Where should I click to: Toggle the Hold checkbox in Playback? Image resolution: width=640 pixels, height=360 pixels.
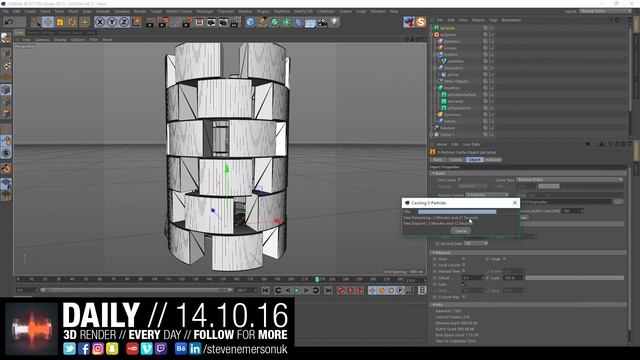coord(463,259)
